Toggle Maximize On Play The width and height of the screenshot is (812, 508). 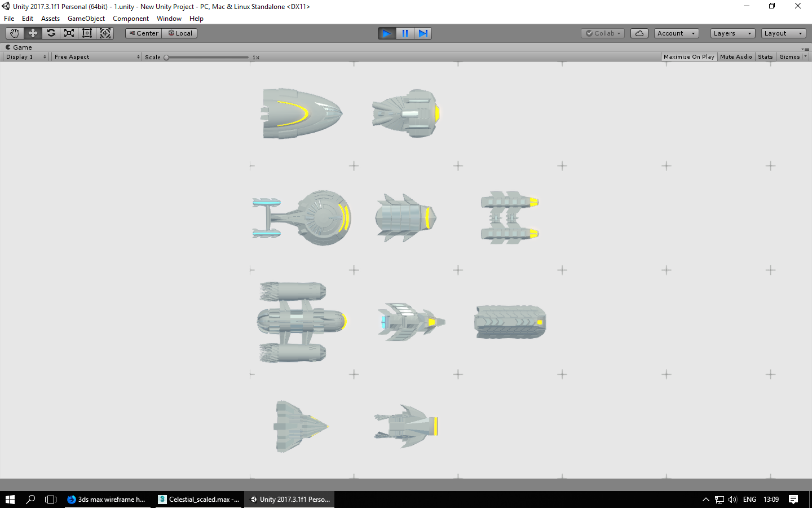[x=689, y=57]
